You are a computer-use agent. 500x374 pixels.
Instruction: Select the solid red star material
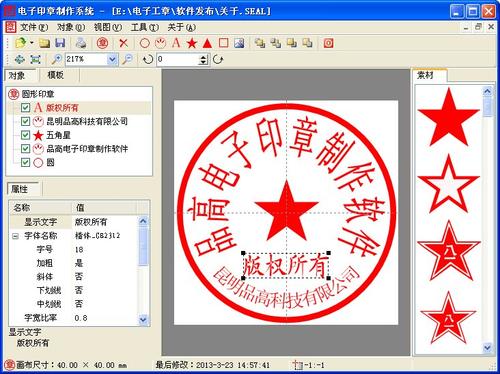click(x=448, y=117)
